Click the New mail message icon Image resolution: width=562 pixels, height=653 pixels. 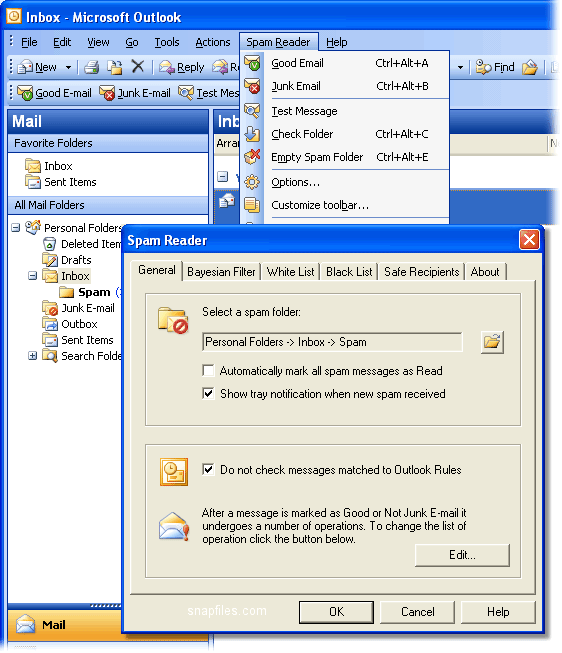[x=25, y=67]
